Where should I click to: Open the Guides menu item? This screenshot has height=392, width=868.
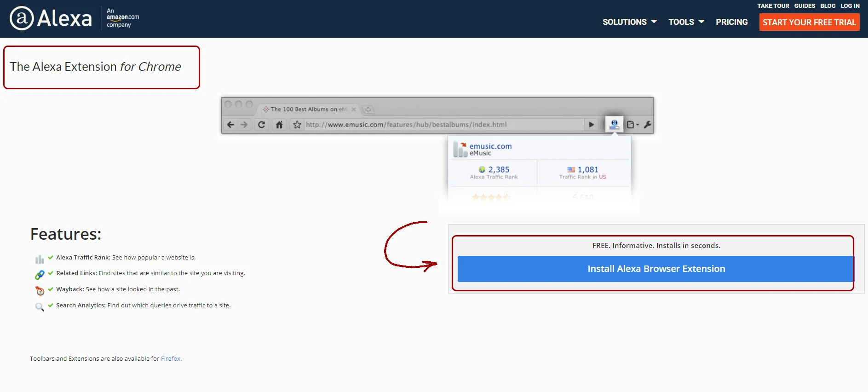(804, 6)
